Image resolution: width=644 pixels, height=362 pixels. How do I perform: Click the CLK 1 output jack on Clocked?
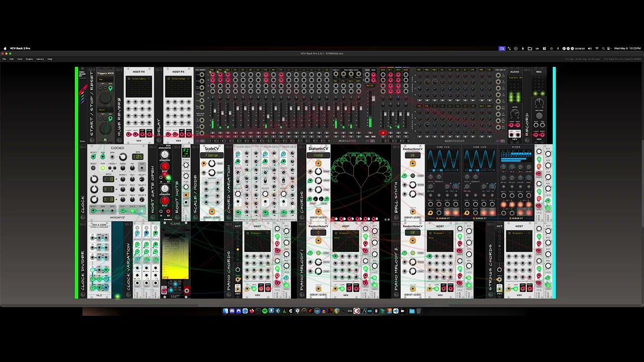click(x=123, y=211)
